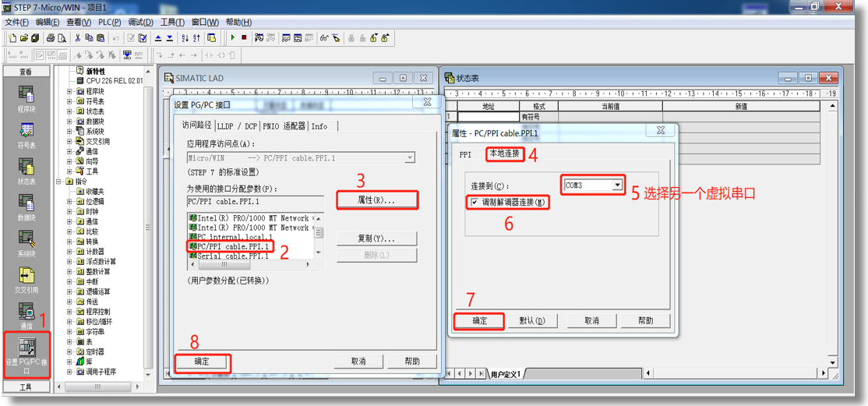
Task: Switch to the Info tab
Action: pos(322,126)
